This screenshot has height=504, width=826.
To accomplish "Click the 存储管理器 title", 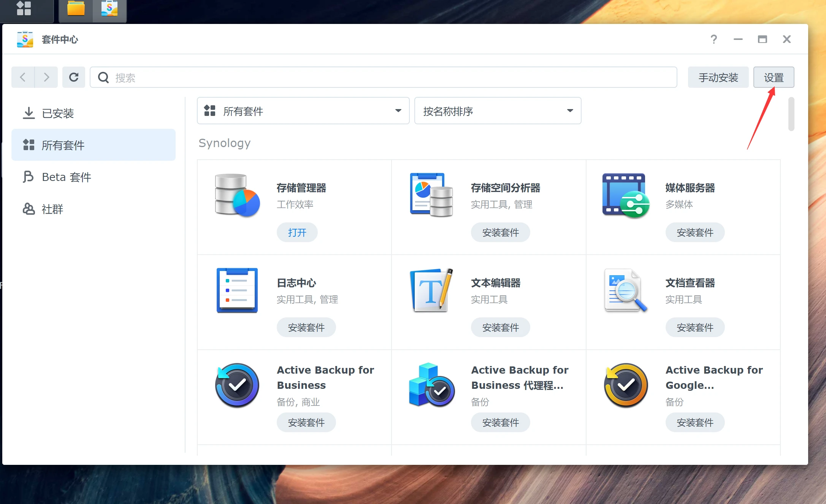I will coord(301,188).
